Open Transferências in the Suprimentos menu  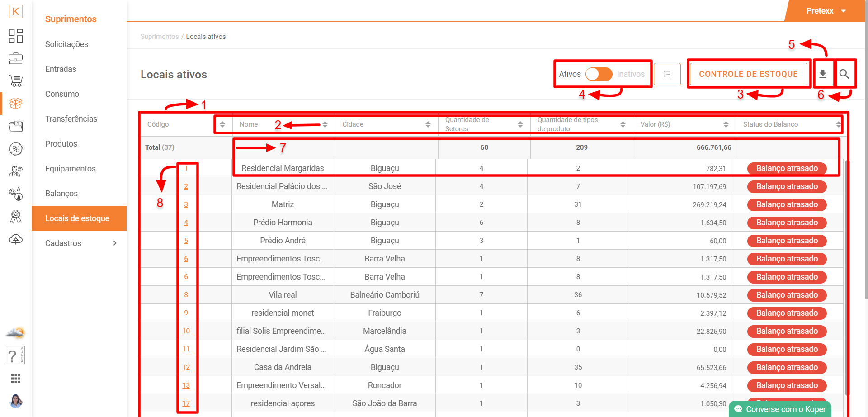(71, 119)
